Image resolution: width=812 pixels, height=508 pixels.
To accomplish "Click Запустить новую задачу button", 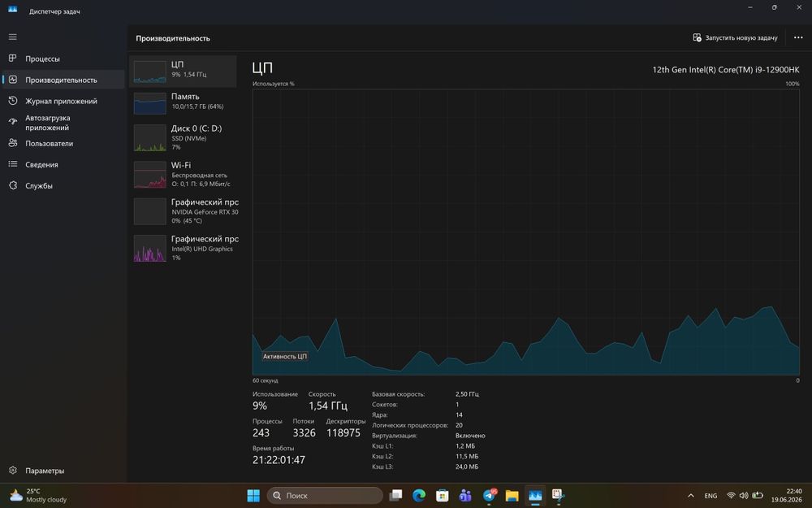I will (x=736, y=38).
